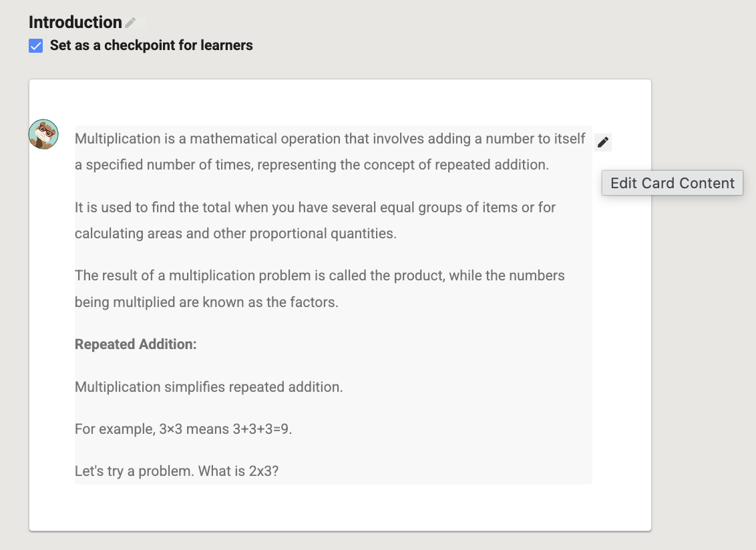Click the paragraph starting 'It is used to find'
This screenshot has width=756, height=550.
(315, 220)
